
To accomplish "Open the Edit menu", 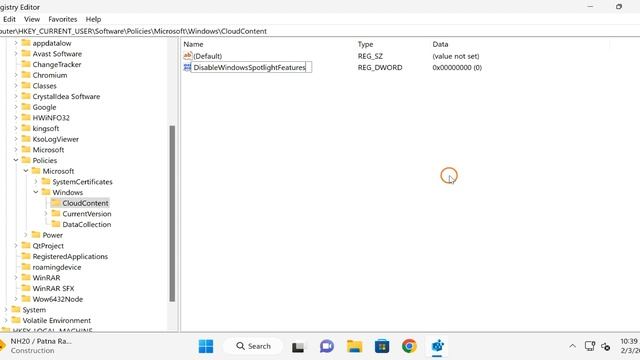I will pyautogui.click(x=9, y=19).
